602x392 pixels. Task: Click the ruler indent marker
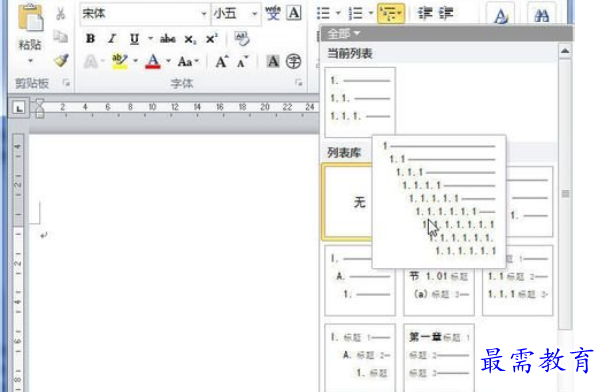[40, 108]
